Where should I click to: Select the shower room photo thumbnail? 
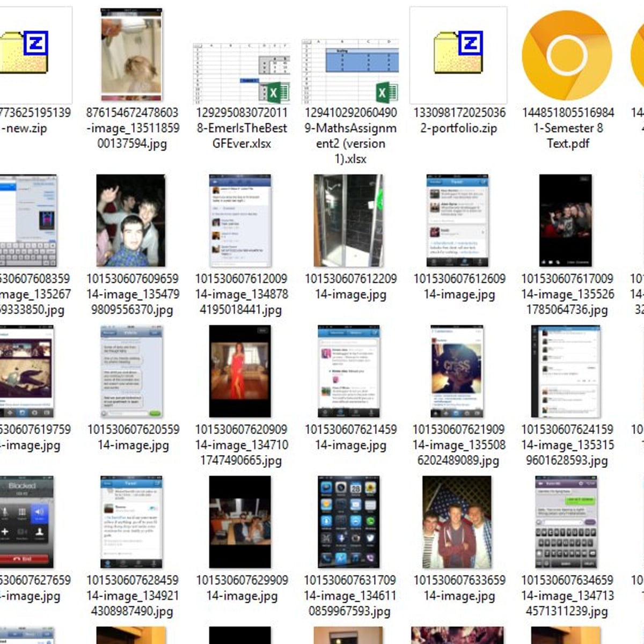(x=349, y=221)
